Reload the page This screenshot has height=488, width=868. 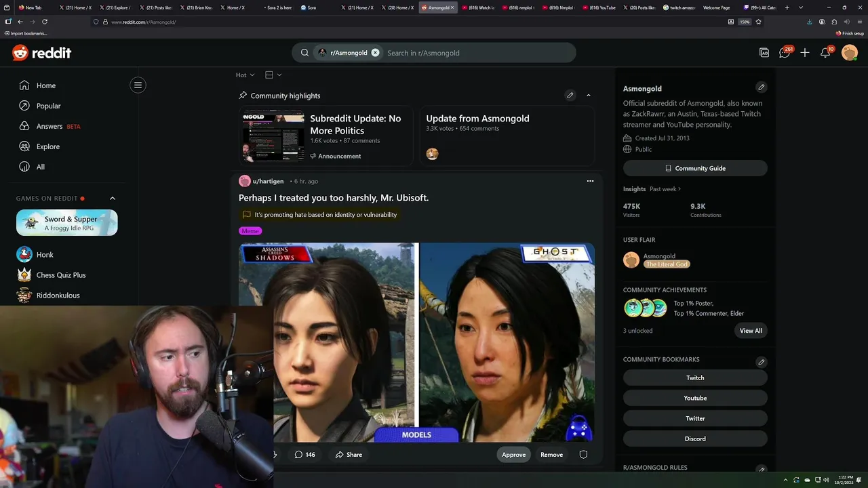point(45,22)
